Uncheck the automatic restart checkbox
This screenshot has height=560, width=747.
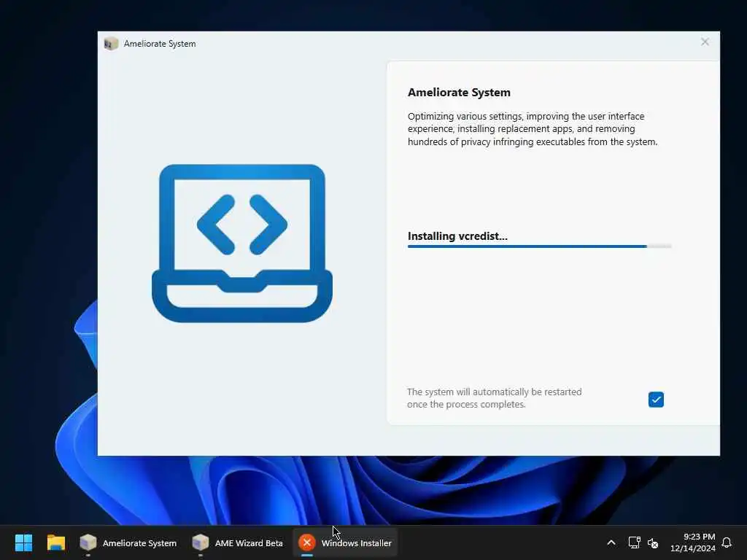point(656,400)
